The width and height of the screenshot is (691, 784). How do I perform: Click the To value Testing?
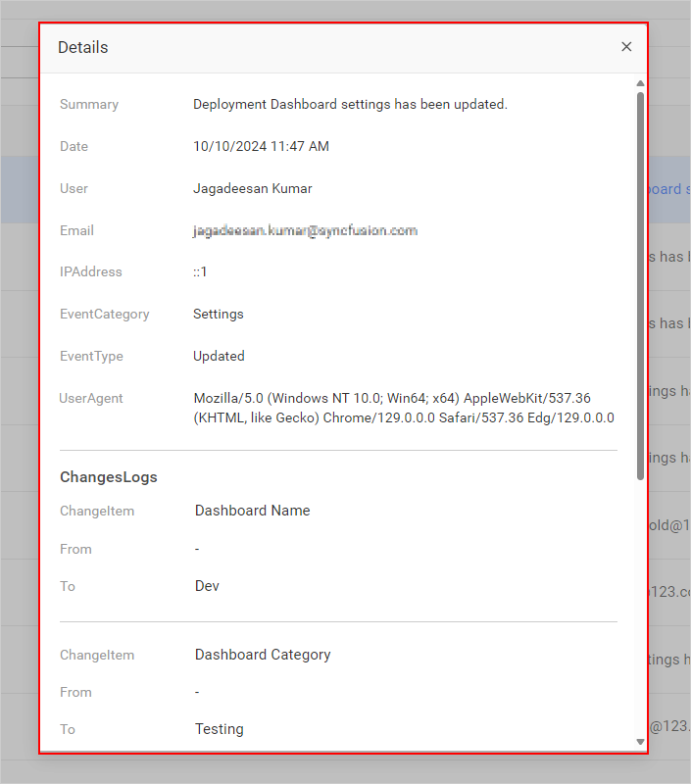click(x=220, y=729)
